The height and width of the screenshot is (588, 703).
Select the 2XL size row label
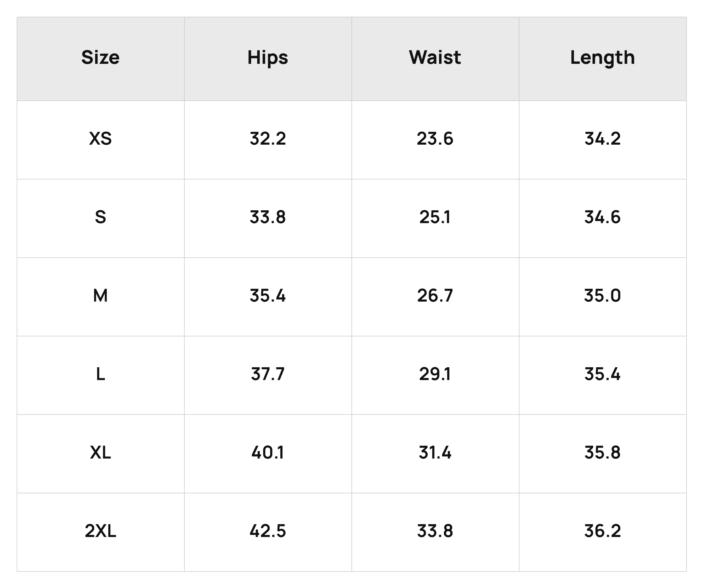100,531
